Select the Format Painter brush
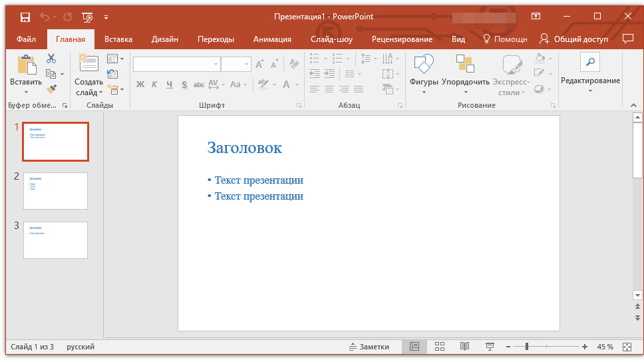Image resolution: width=644 pixels, height=360 pixels. (51, 88)
